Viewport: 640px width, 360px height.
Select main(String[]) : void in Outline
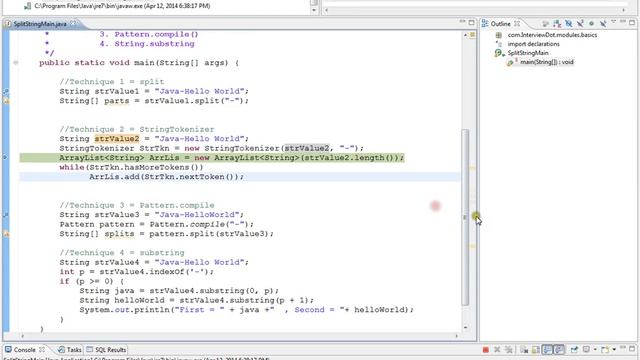(547, 62)
